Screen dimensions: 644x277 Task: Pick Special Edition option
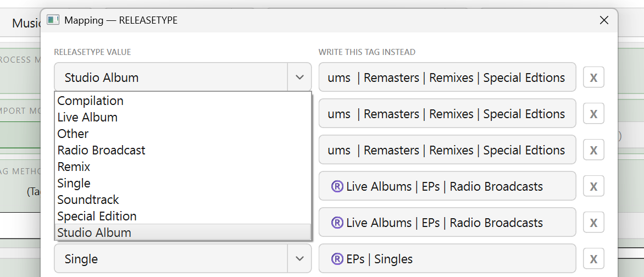[97, 217]
